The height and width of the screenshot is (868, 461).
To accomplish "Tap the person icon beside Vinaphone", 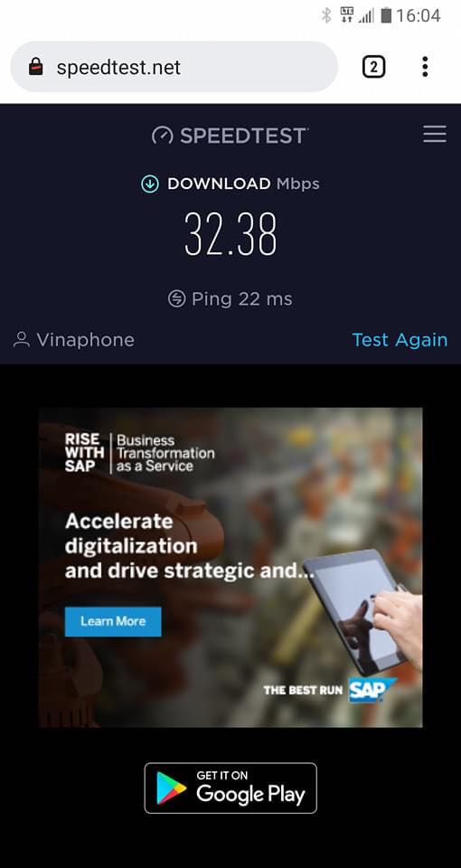I will pyautogui.click(x=22, y=339).
